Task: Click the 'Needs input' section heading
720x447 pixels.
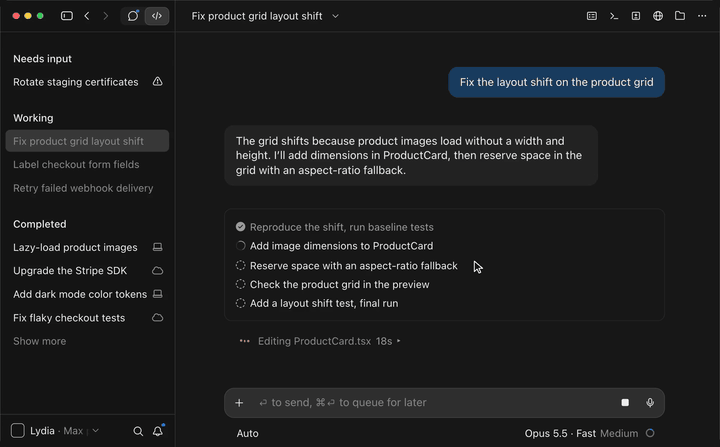Action: [x=42, y=59]
